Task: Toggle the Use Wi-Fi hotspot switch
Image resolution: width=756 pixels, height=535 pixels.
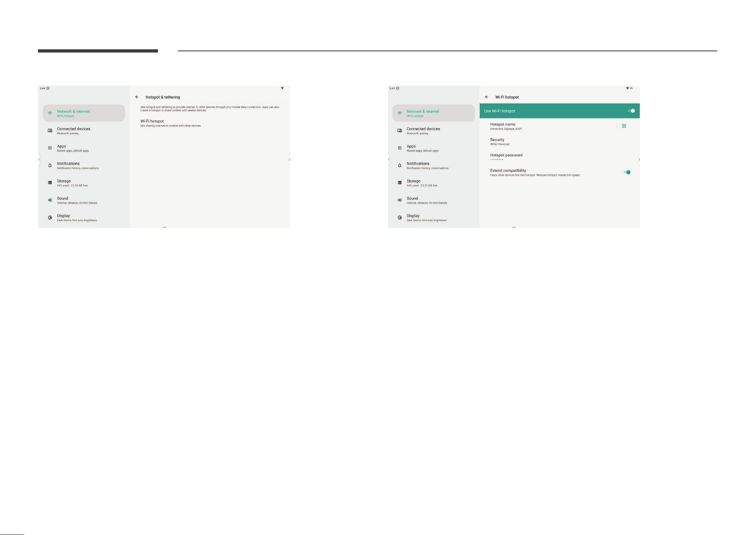Action: [x=631, y=111]
